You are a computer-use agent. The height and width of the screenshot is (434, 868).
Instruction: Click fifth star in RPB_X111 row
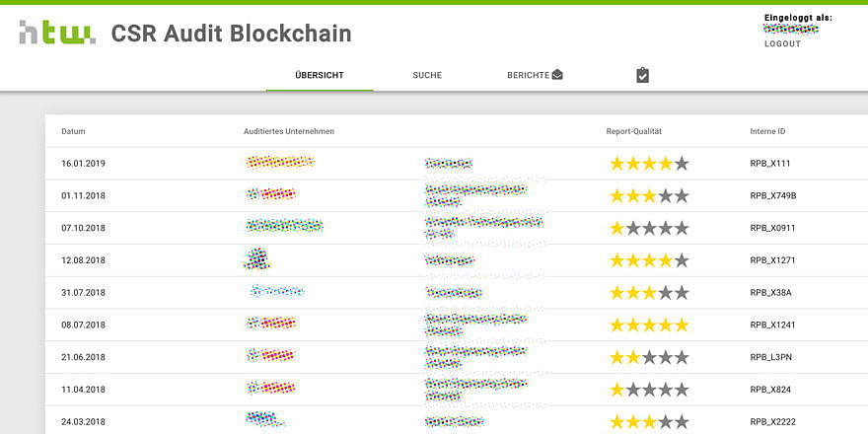681,164
